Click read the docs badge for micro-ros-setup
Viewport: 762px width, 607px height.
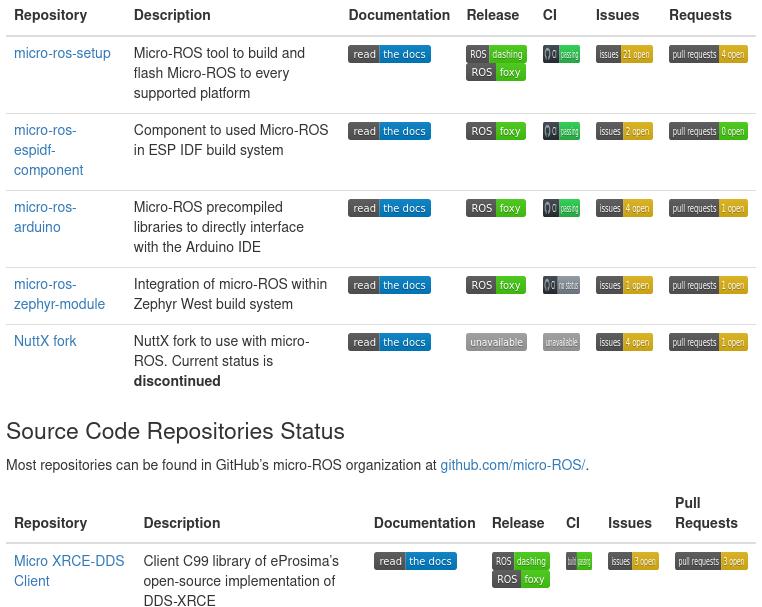pos(389,54)
